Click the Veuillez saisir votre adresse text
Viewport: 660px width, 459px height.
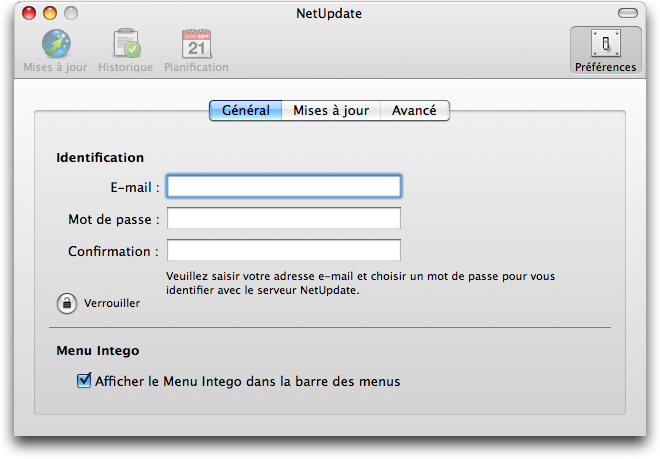[x=360, y=283]
